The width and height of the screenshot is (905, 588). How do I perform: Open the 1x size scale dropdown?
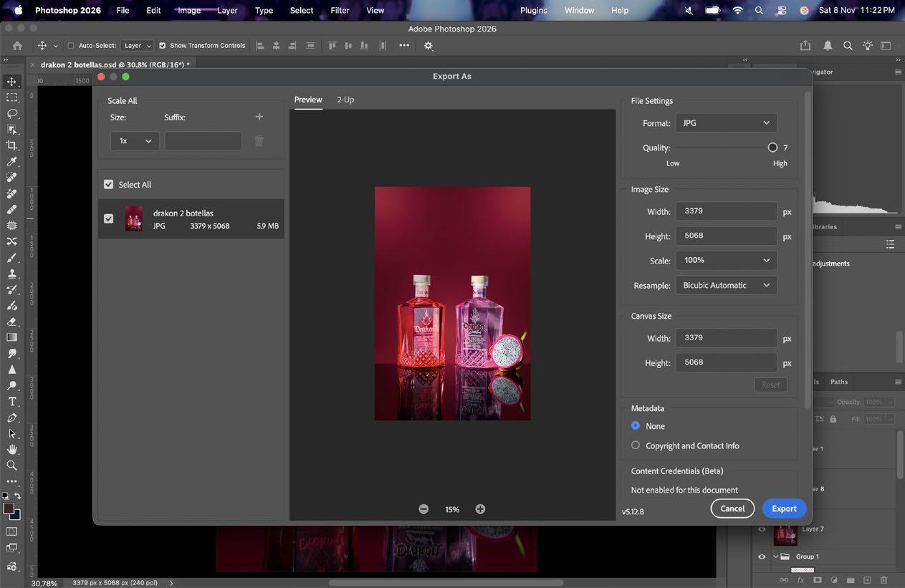[x=135, y=141]
